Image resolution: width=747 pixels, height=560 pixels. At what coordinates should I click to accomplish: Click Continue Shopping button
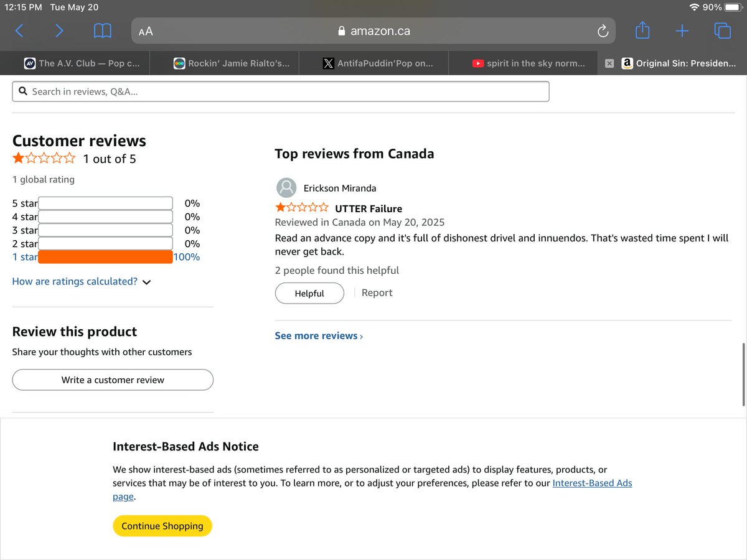click(x=162, y=526)
